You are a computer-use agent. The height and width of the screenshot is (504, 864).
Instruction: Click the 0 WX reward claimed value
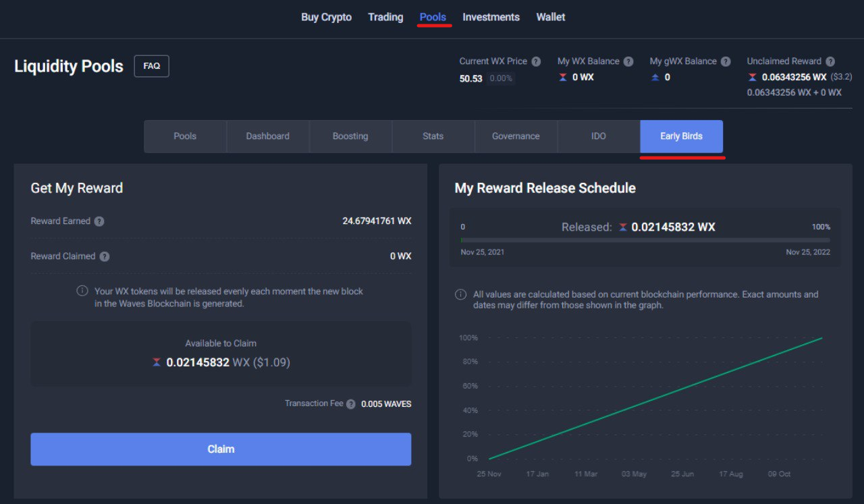[400, 256]
